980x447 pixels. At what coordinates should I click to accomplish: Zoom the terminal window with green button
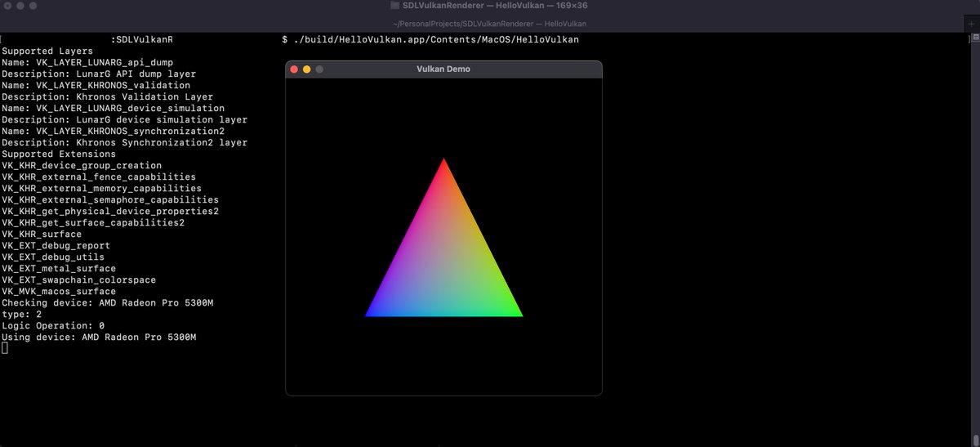click(x=33, y=6)
